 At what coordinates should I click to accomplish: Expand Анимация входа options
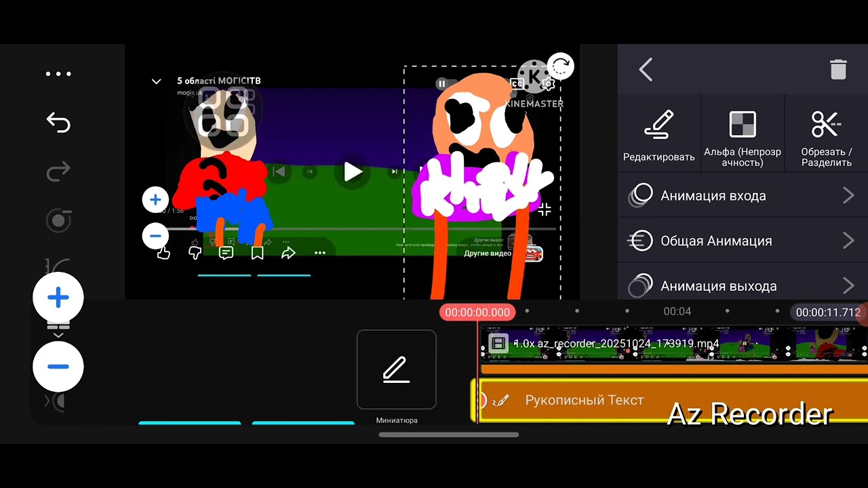pyautogui.click(x=743, y=196)
